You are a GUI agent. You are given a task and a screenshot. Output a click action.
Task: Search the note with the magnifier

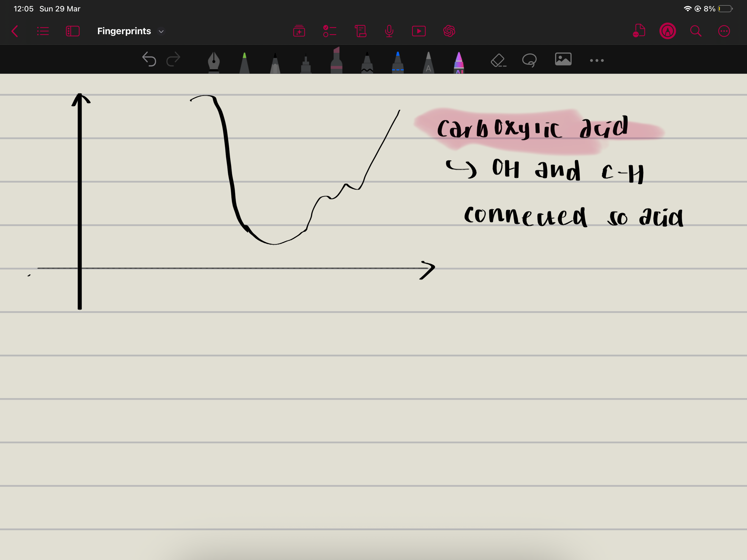(x=696, y=31)
